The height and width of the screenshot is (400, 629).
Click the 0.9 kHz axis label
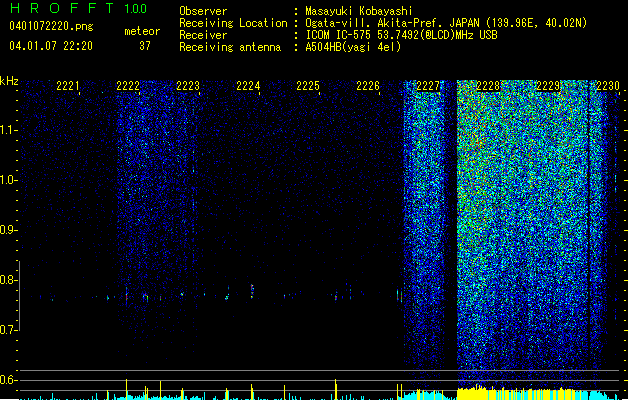[x=8, y=230]
